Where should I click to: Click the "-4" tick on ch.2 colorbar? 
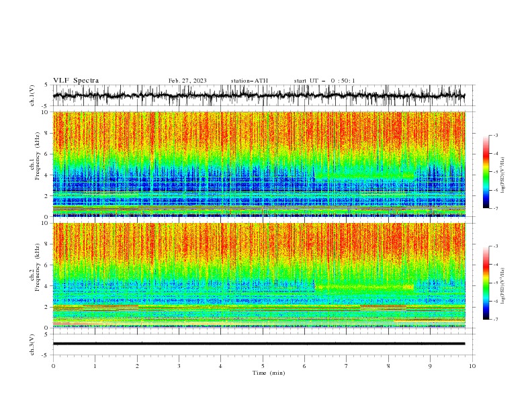pos(495,265)
